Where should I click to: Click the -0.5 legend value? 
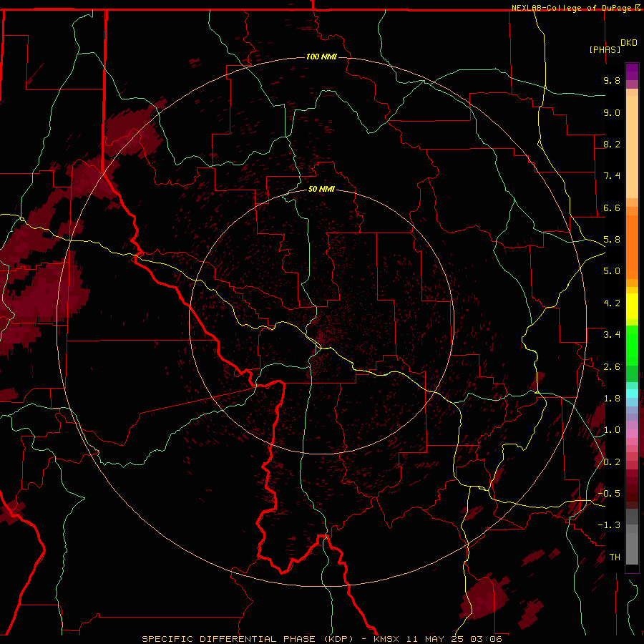click(609, 494)
